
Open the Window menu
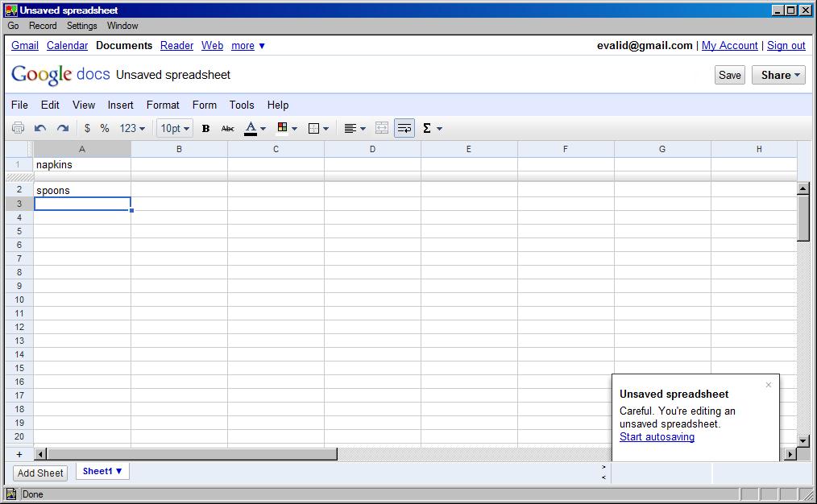click(x=122, y=26)
